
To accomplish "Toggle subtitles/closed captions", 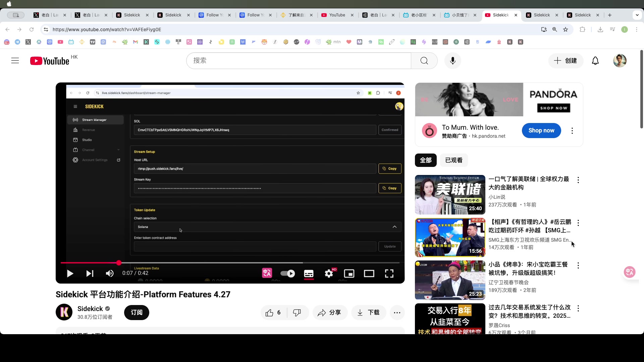I will 309,274.
